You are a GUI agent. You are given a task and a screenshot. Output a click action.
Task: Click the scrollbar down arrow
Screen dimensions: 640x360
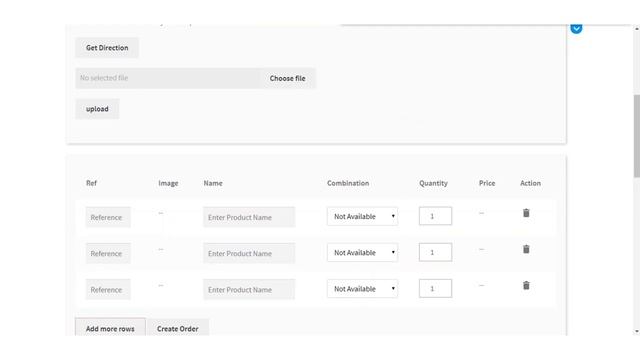(637, 331)
